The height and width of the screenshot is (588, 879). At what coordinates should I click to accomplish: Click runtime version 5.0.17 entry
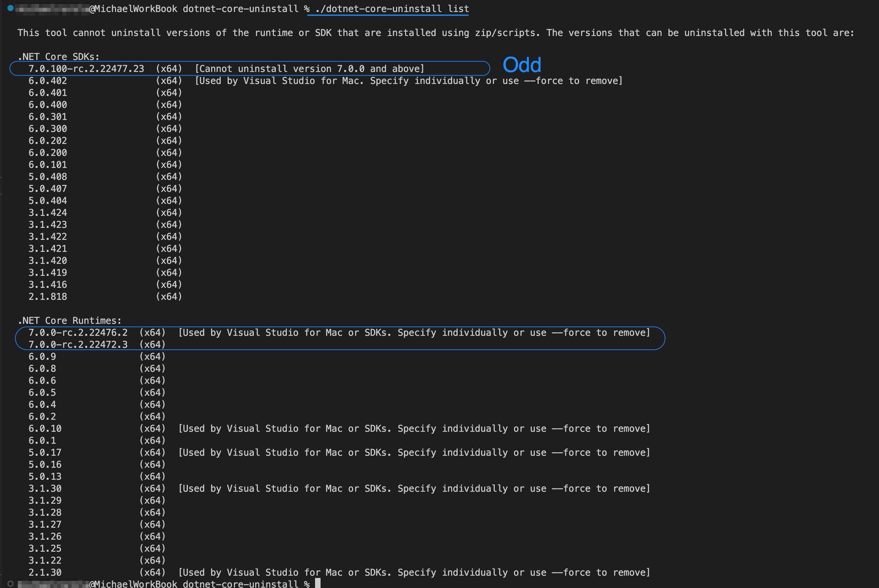(45, 453)
